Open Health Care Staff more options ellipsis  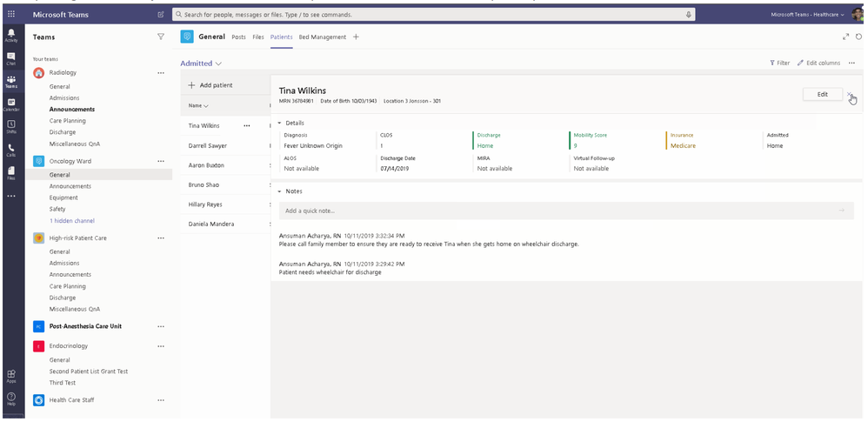tap(161, 400)
